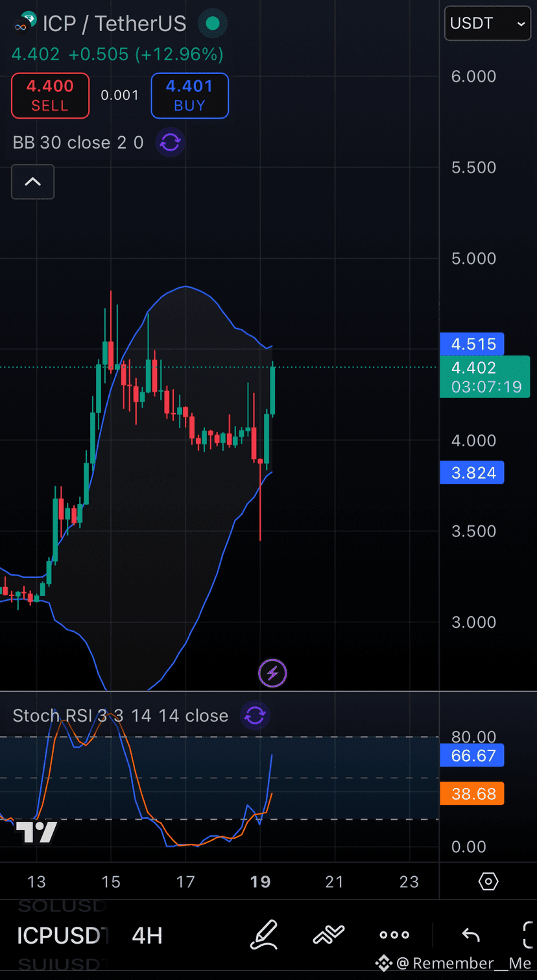Click the Stoch RSI refresh icon
The width and height of the screenshot is (537, 980).
(x=255, y=715)
